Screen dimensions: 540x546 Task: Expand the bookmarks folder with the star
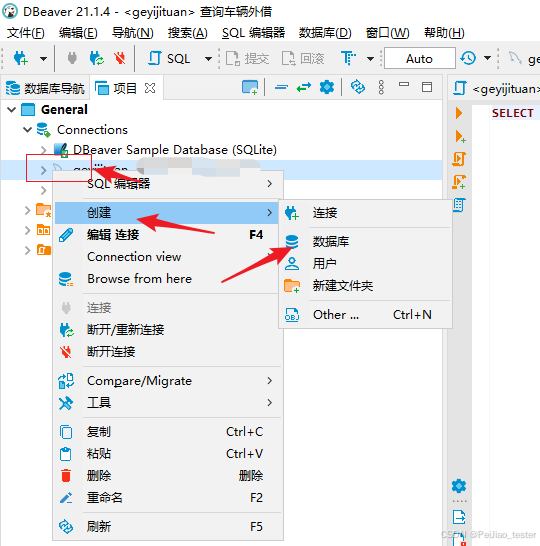point(28,210)
